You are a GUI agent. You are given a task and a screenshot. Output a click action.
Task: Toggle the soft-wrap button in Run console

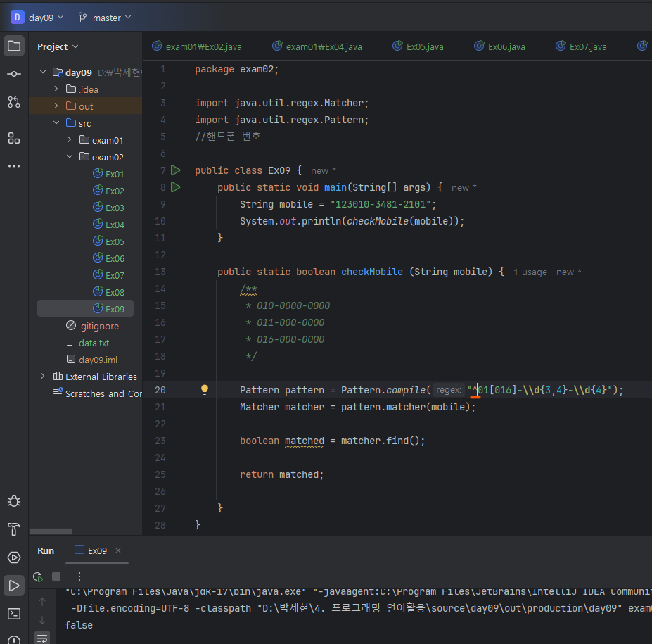[42, 638]
